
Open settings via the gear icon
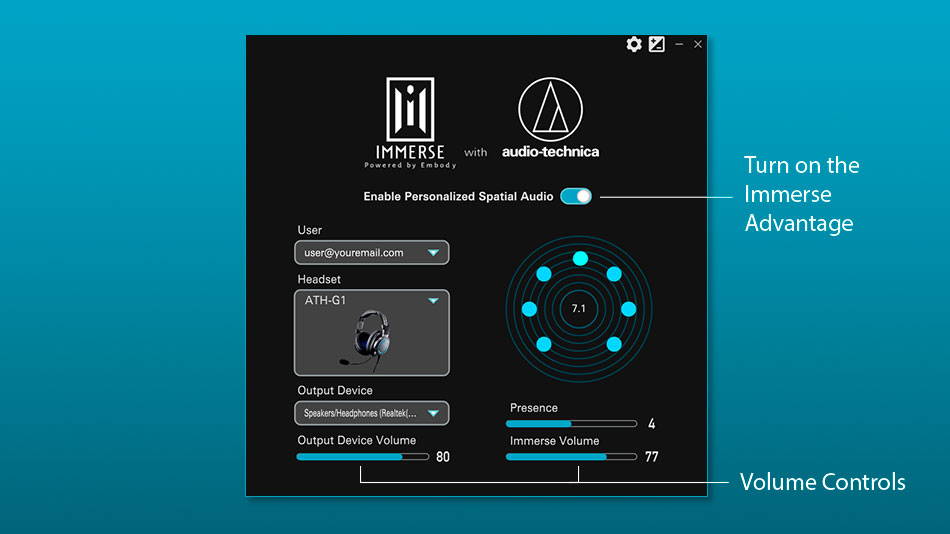(x=634, y=44)
